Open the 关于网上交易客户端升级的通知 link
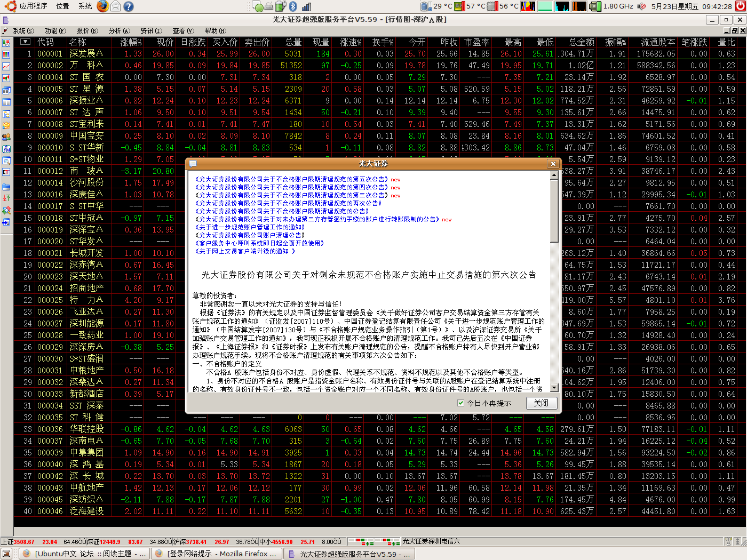The width and height of the screenshot is (747, 560). coord(244,251)
